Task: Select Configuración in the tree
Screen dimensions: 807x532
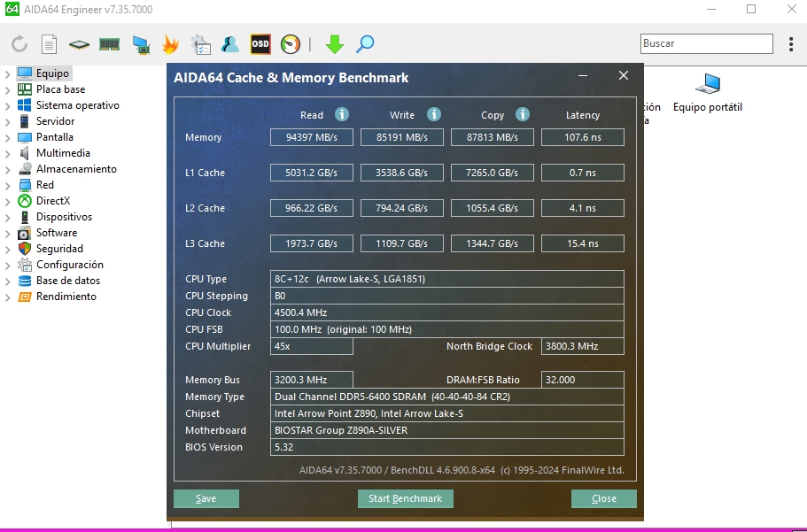Action: tap(69, 265)
